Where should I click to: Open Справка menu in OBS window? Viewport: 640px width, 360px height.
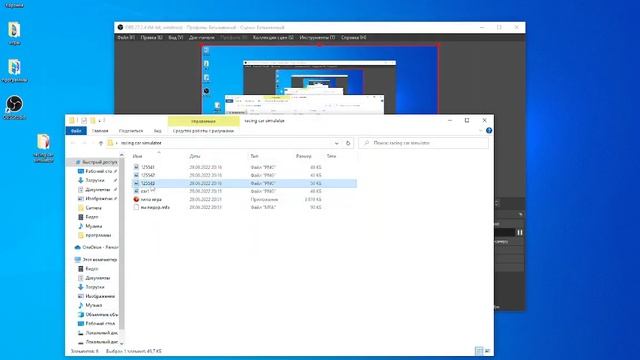click(353, 38)
